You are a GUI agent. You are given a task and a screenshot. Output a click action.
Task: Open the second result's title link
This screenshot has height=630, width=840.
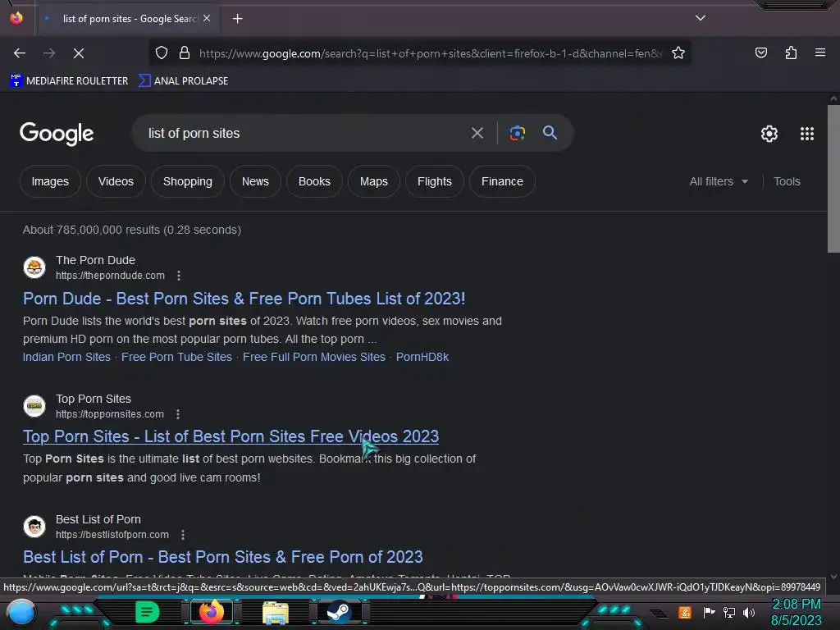[x=231, y=436]
